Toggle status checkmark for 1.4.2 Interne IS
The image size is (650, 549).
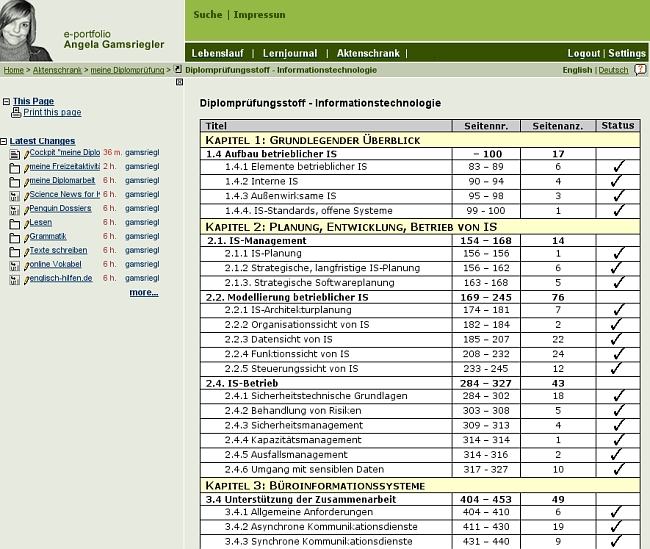tap(617, 181)
